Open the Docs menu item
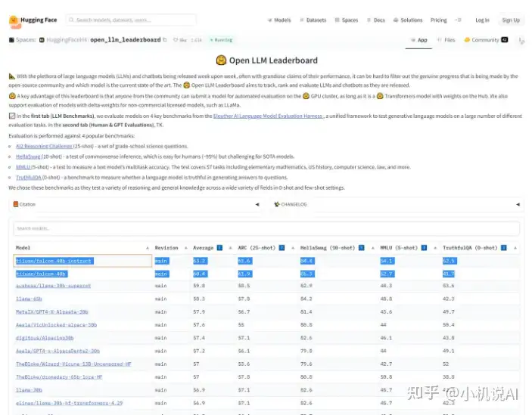This screenshot has width=532, height=415. pyautogui.click(x=376, y=20)
